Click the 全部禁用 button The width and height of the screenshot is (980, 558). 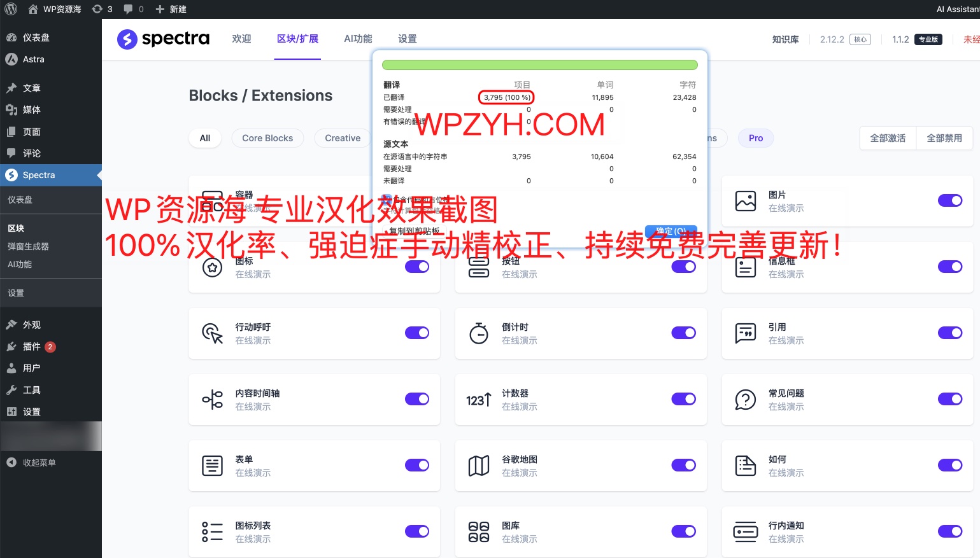(944, 138)
